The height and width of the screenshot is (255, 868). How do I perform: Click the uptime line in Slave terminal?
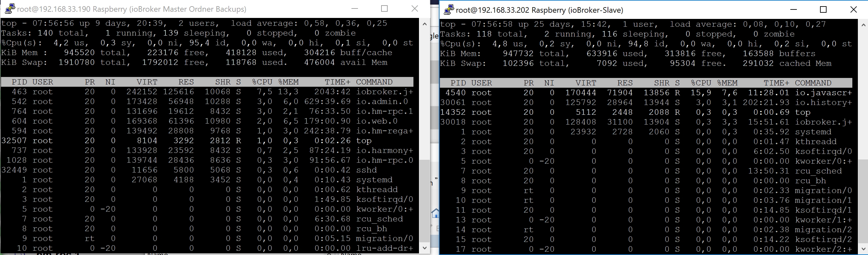click(633, 24)
